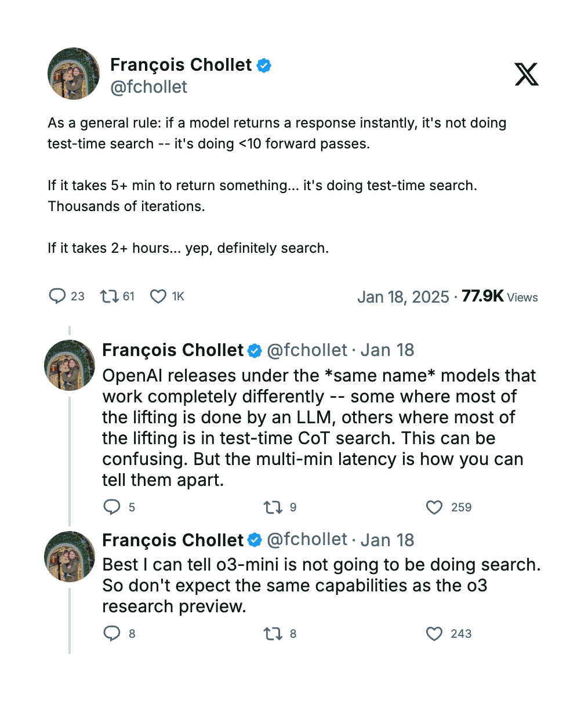Open avatar on the OpenAI models reply
The image size is (588, 719).
pos(70,365)
